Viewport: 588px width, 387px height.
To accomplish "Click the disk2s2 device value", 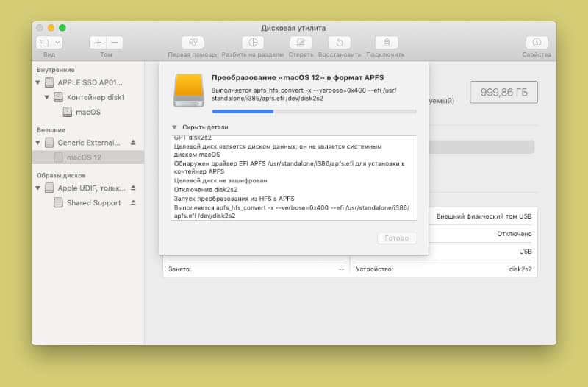I will tap(520, 269).
